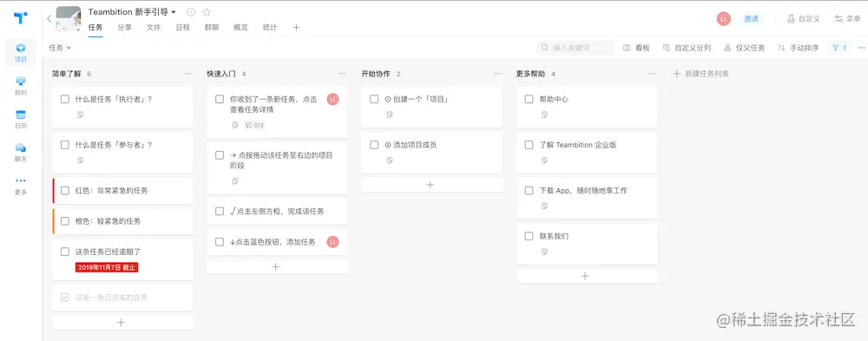868x341 pixels.
Task: Click the 邀请 invite button
Action: [751, 18]
